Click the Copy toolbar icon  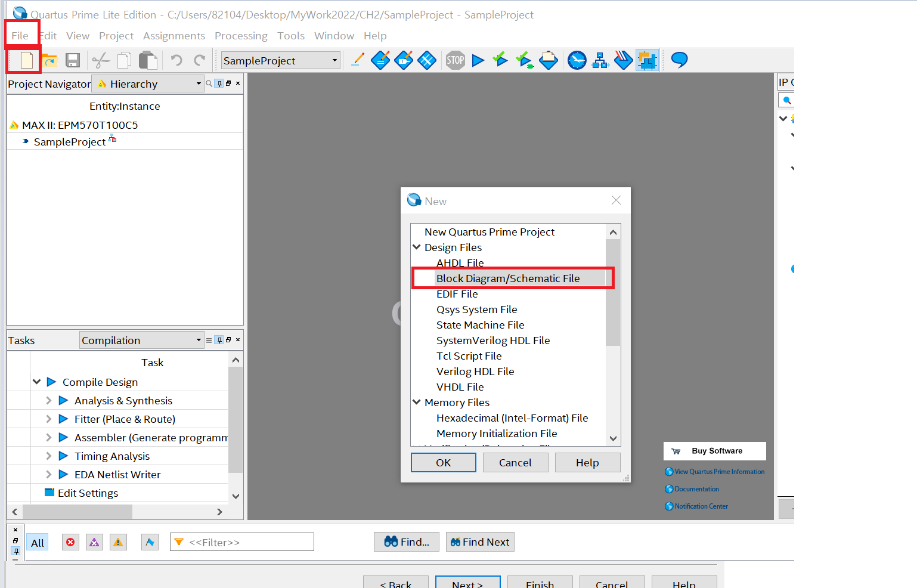(125, 60)
